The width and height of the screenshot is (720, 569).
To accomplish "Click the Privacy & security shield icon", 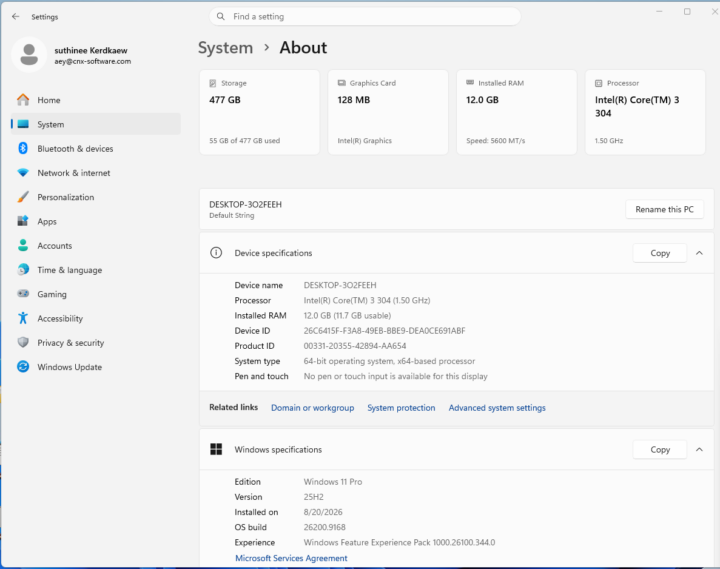I will pos(23,342).
